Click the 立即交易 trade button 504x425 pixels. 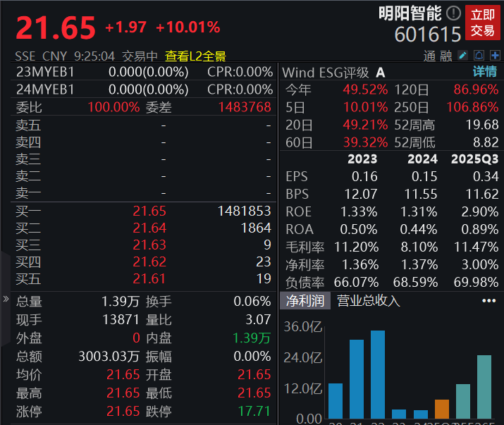point(483,23)
